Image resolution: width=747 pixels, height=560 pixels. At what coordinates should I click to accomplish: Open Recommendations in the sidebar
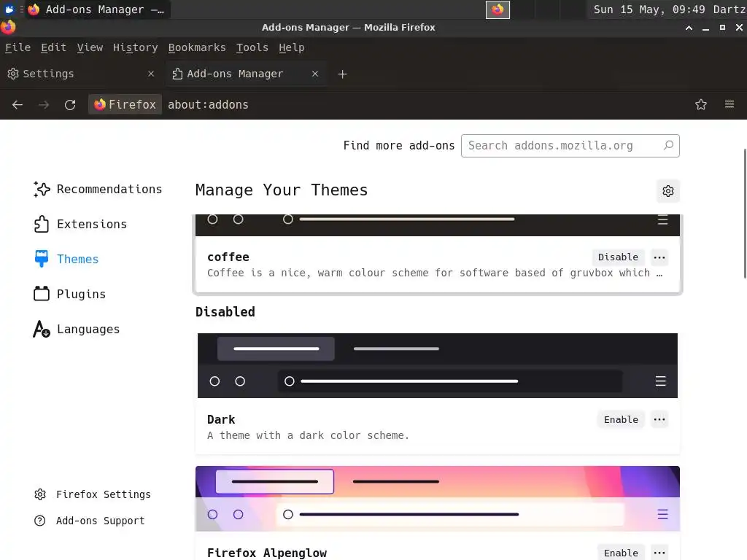point(98,189)
